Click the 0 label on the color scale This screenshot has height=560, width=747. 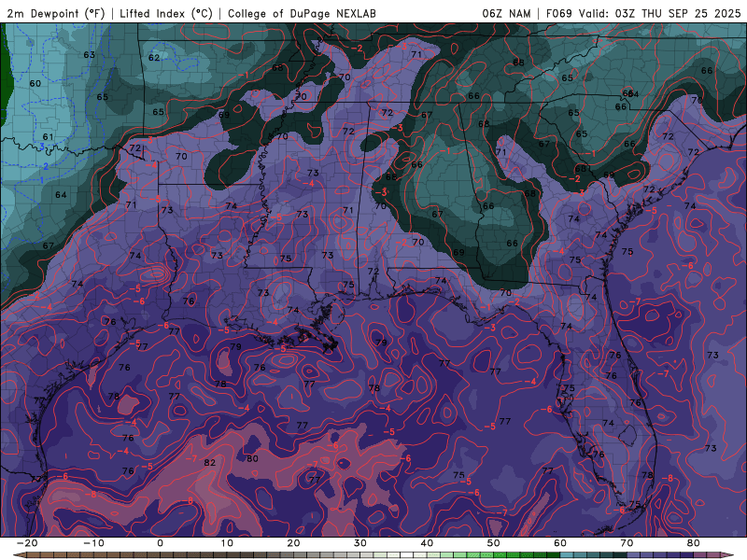[x=160, y=543]
